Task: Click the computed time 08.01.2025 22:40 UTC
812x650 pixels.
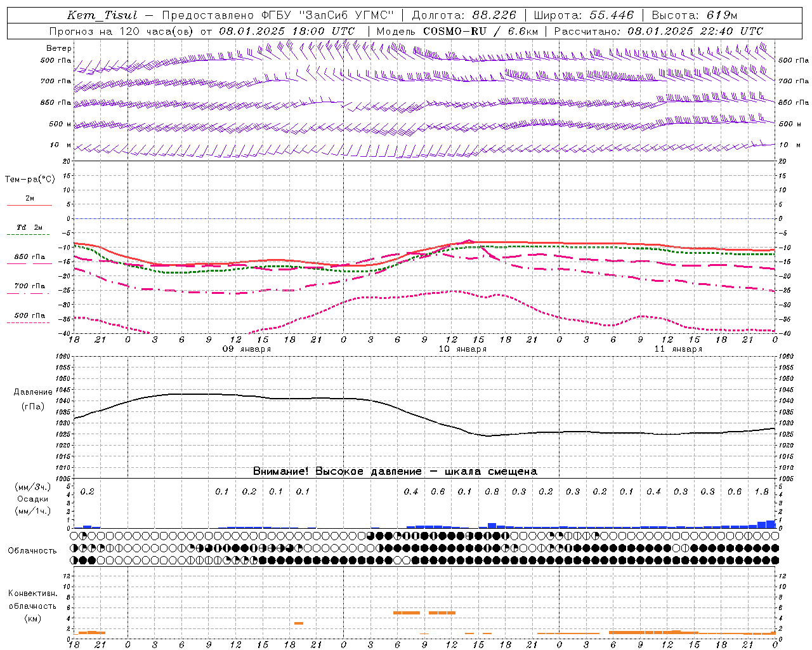Action: point(695,30)
